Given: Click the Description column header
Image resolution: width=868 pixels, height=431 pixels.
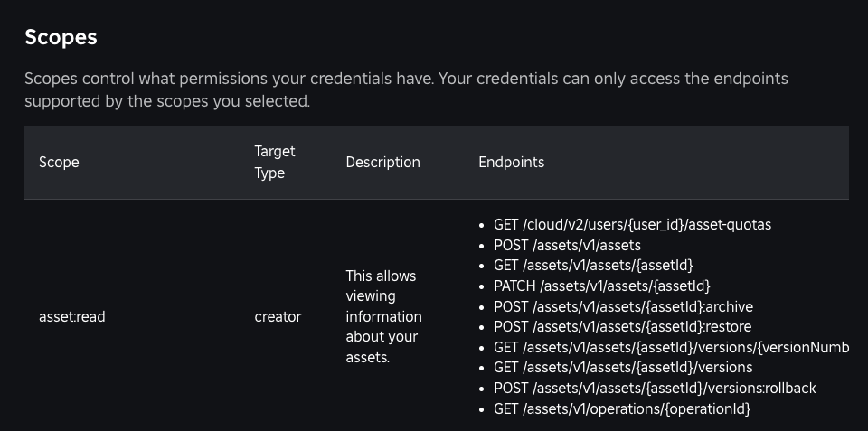Looking at the screenshot, I should coord(382,163).
